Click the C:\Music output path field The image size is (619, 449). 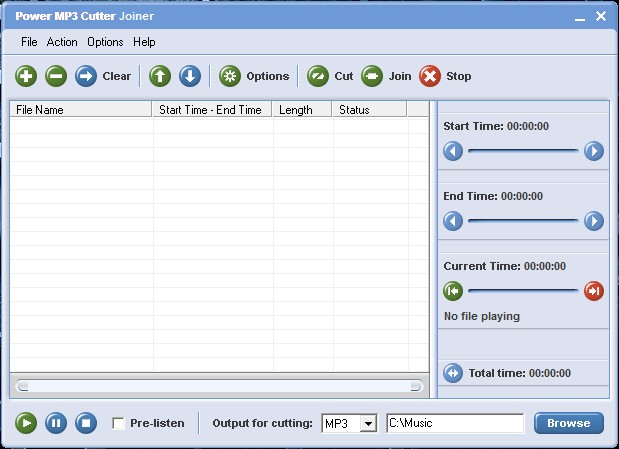tap(455, 423)
